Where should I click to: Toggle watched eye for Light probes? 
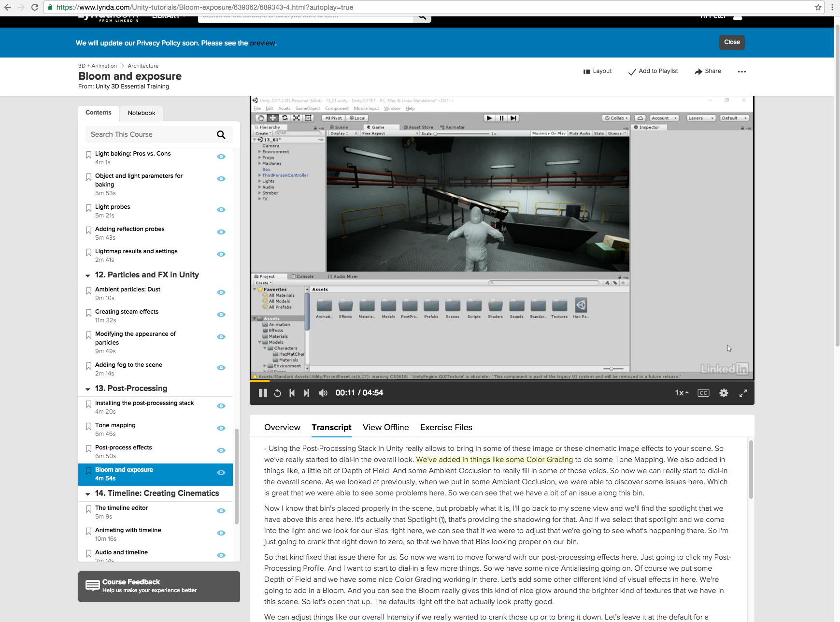click(221, 210)
